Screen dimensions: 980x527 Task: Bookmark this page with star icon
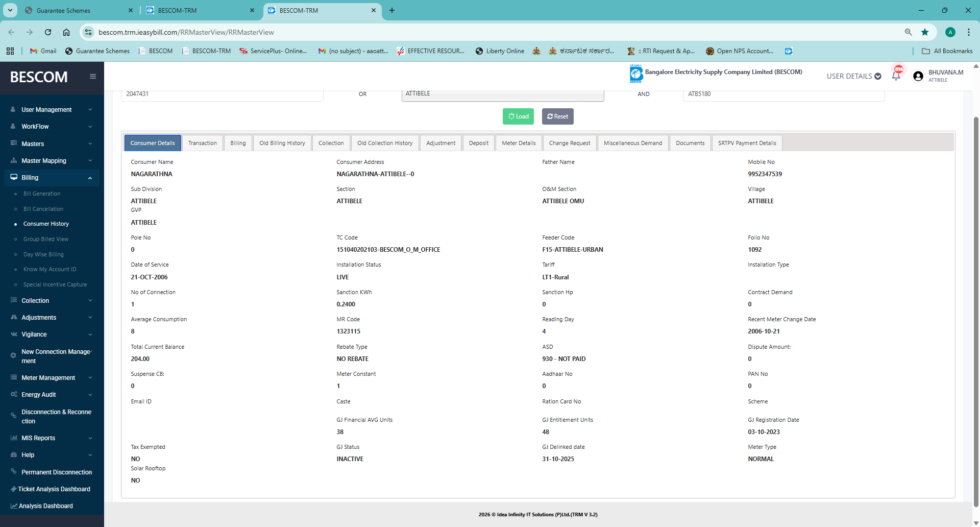tap(925, 32)
